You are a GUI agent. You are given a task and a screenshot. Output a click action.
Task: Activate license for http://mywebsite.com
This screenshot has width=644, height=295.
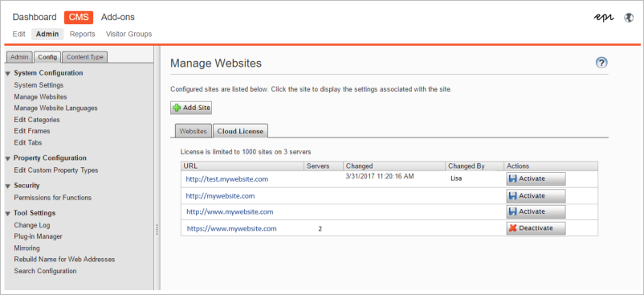tap(536, 196)
